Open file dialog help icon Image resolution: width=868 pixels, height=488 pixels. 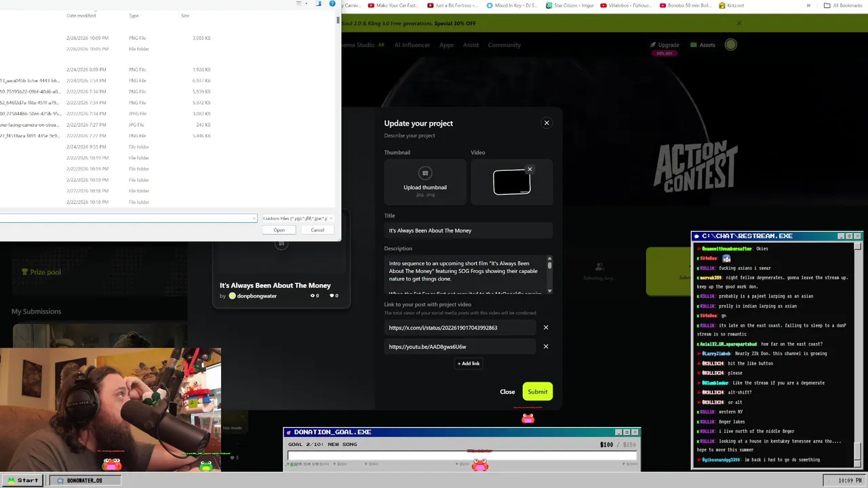[332, 3]
